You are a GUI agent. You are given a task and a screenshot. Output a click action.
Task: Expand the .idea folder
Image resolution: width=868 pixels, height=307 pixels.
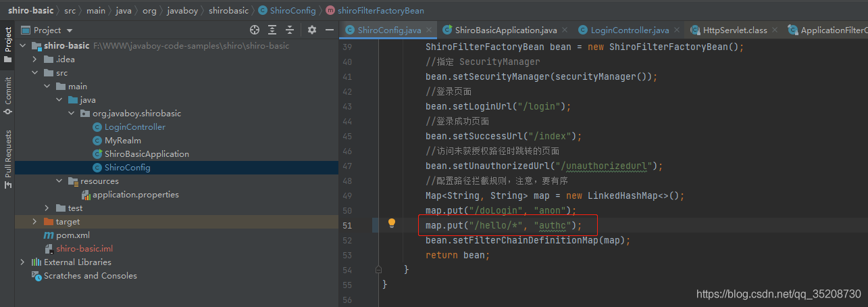[35, 60]
